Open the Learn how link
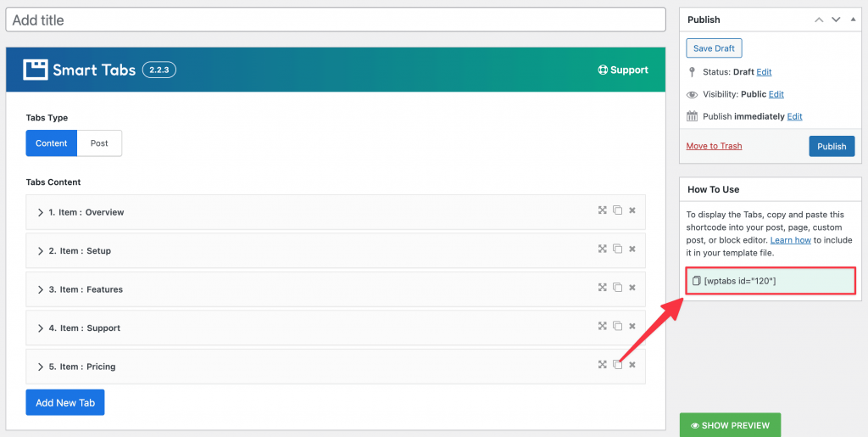 (791, 240)
